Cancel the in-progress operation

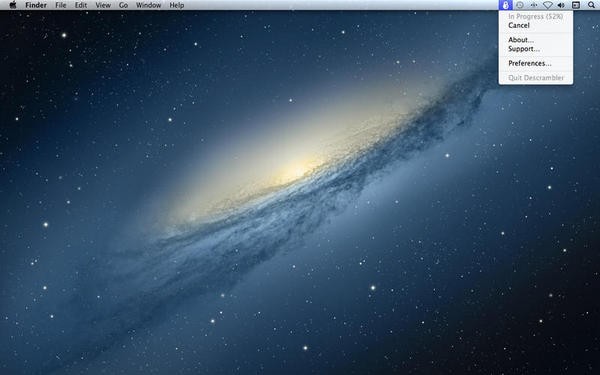pos(518,25)
